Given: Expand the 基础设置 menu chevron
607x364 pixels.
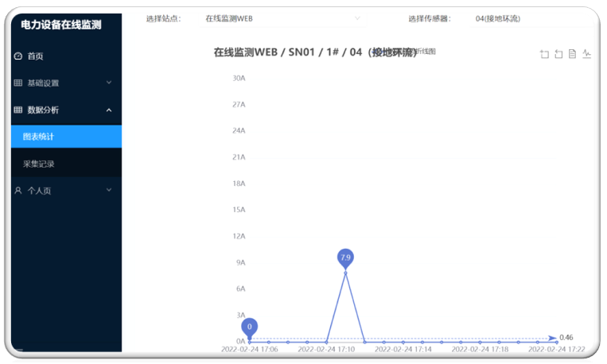Looking at the screenshot, I should (109, 83).
